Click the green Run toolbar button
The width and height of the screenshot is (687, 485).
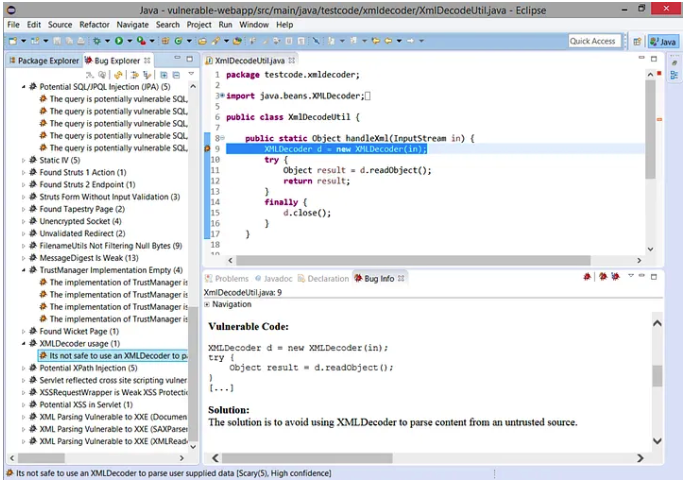tap(119, 41)
